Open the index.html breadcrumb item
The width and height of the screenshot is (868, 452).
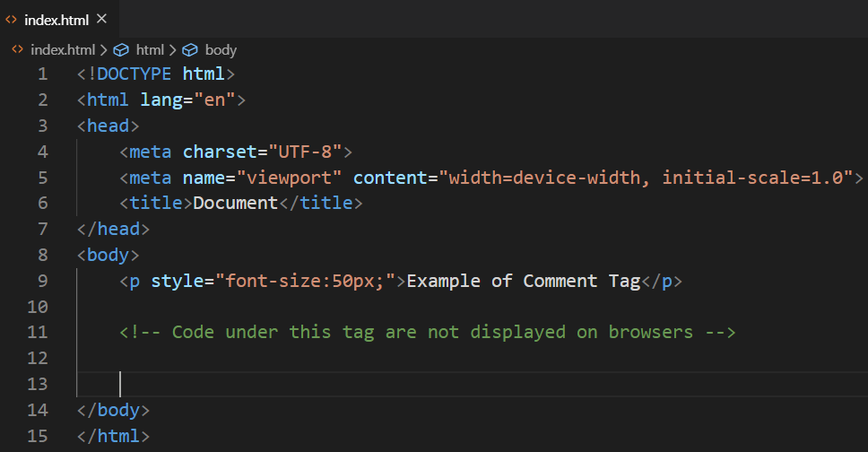62,50
